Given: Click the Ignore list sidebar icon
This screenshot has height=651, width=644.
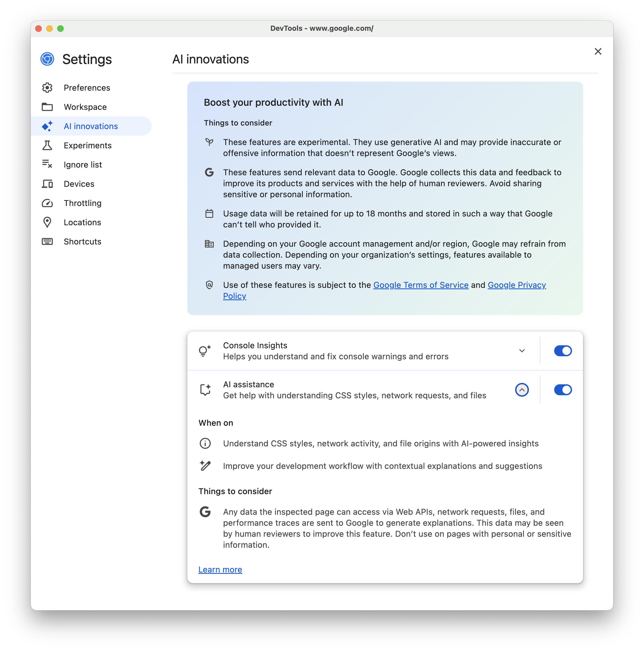Looking at the screenshot, I should tap(47, 164).
